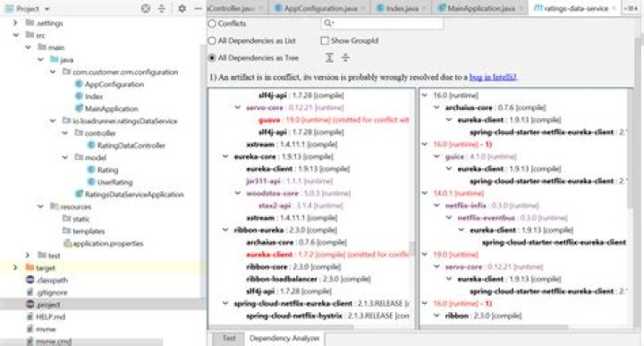The height and width of the screenshot is (346, 644).
Task: Open the bug in IntelliJ link
Action: 493,77
